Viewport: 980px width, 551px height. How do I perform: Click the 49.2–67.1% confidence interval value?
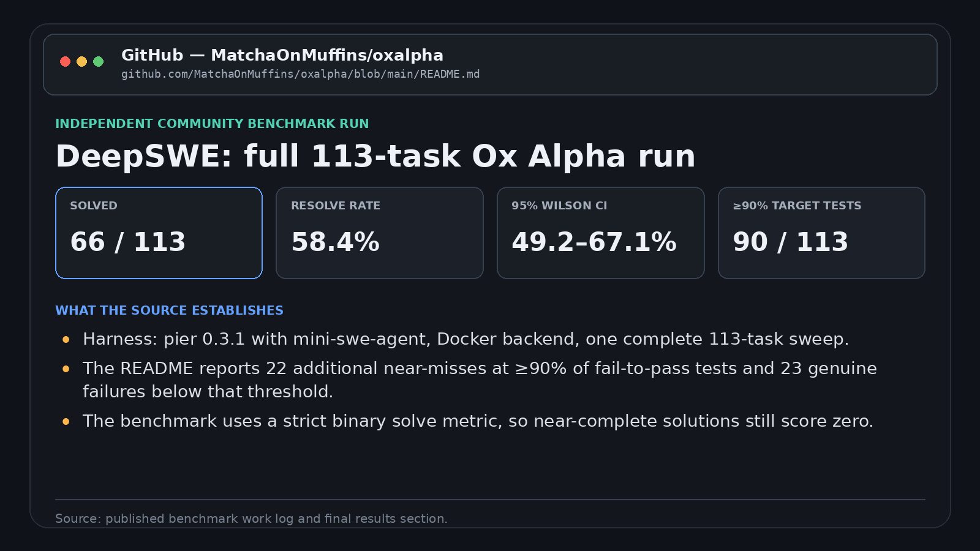pyautogui.click(x=594, y=242)
